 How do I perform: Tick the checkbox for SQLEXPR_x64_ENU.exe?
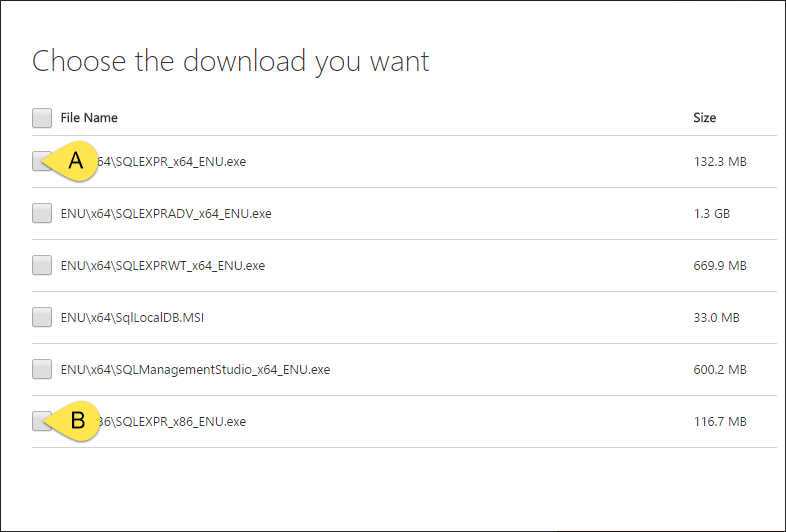pyautogui.click(x=39, y=161)
